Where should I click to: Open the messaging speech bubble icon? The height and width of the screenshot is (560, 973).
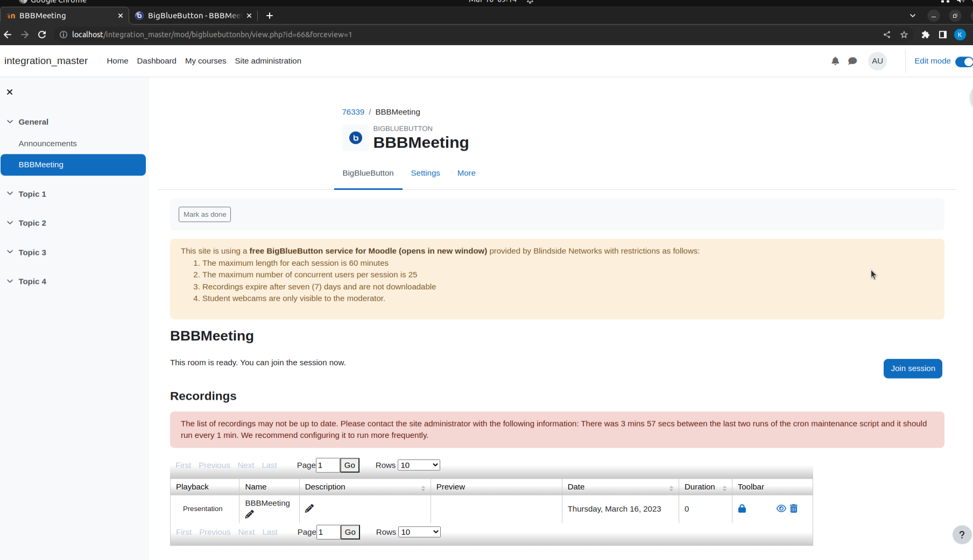click(x=852, y=61)
